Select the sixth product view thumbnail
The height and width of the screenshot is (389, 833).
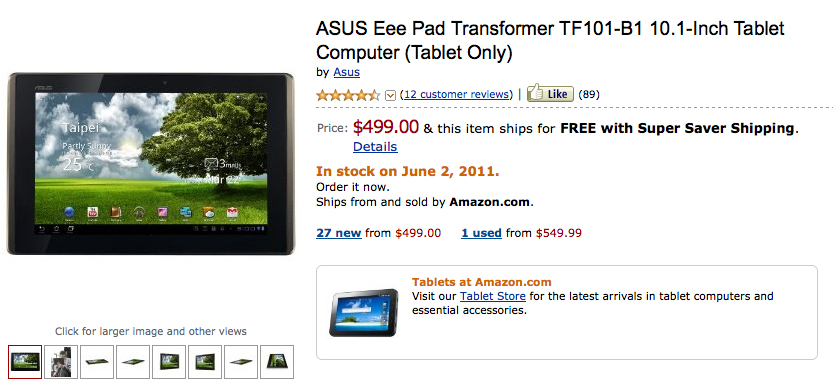click(x=205, y=362)
